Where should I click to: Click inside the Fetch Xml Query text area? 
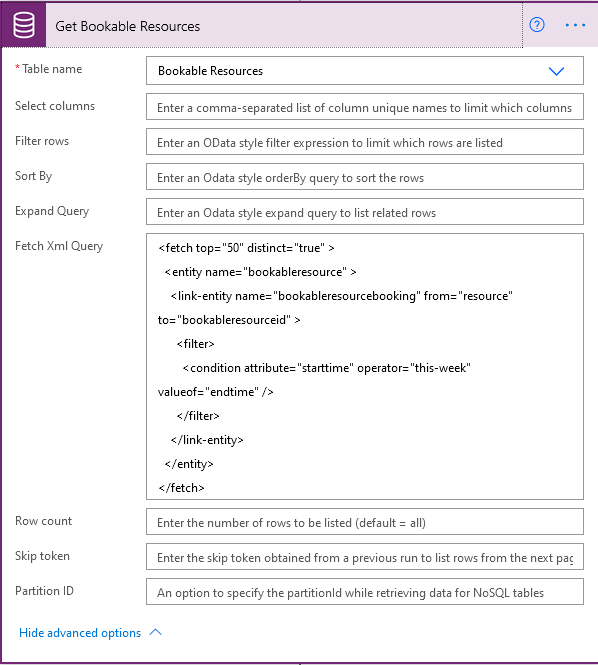(365, 366)
